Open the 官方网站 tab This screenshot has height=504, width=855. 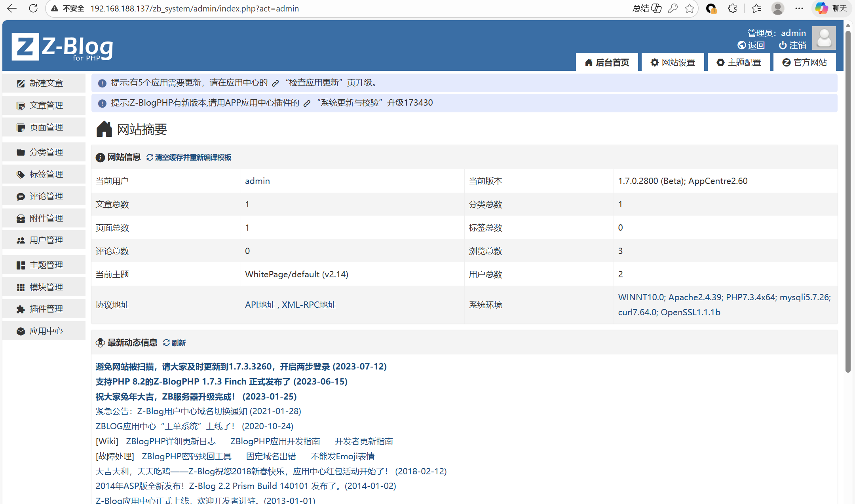[805, 63]
